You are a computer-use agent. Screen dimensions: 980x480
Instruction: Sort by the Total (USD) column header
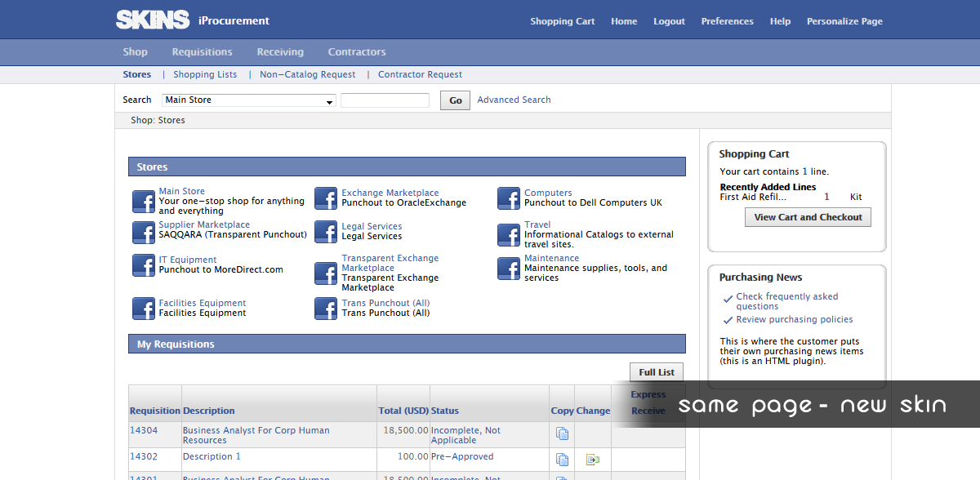point(403,411)
